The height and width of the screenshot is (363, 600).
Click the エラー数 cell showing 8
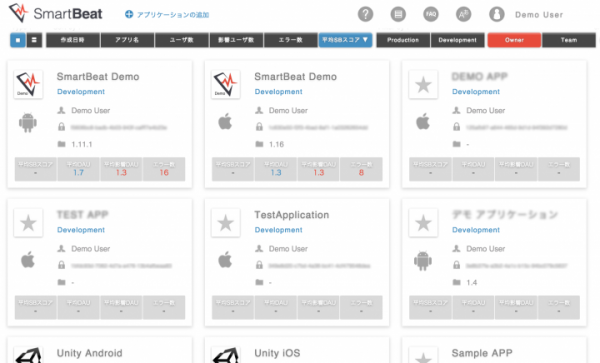[361, 169]
